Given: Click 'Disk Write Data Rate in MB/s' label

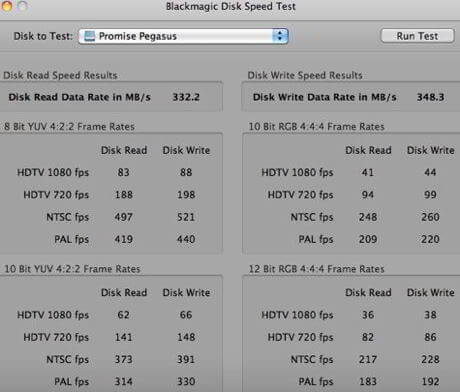Looking at the screenshot, I should click(x=325, y=97).
